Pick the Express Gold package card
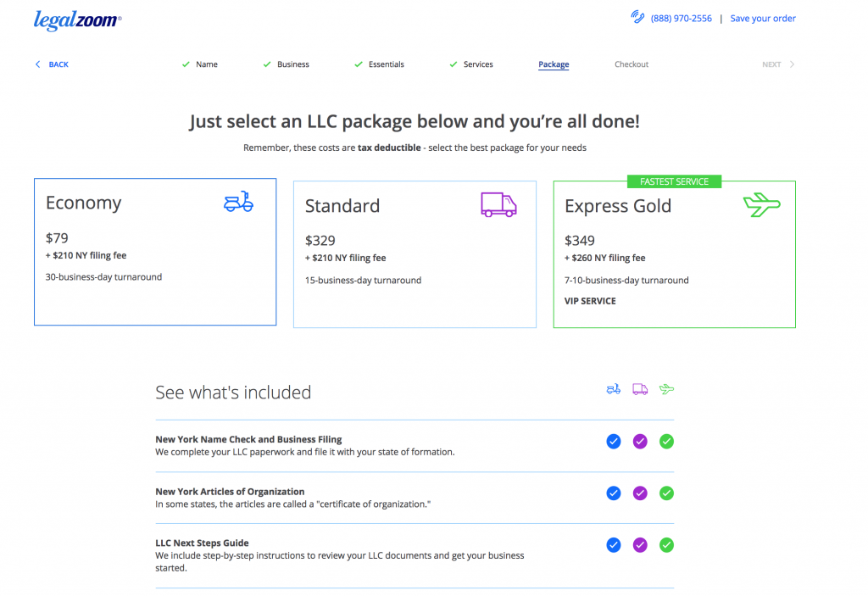The image size is (868, 596). tap(674, 254)
